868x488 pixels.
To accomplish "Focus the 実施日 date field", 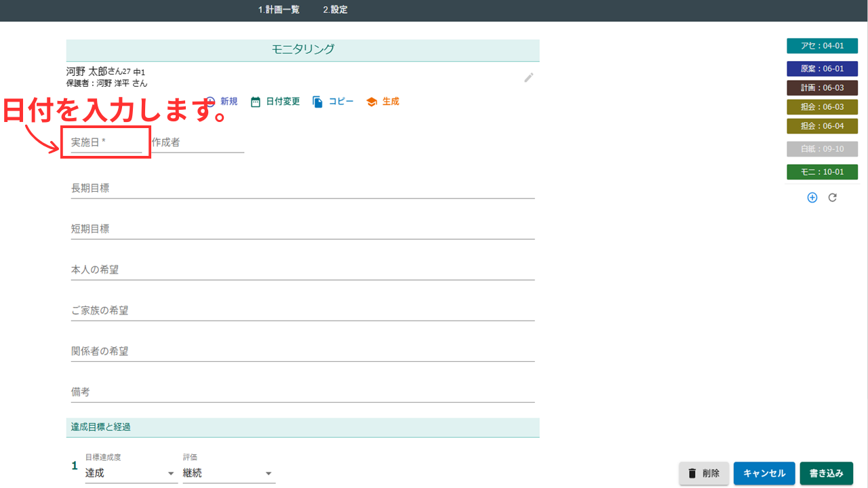I will [x=106, y=142].
